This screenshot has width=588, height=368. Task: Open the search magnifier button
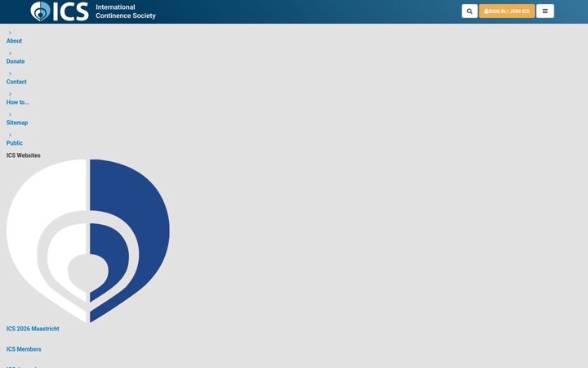point(470,11)
